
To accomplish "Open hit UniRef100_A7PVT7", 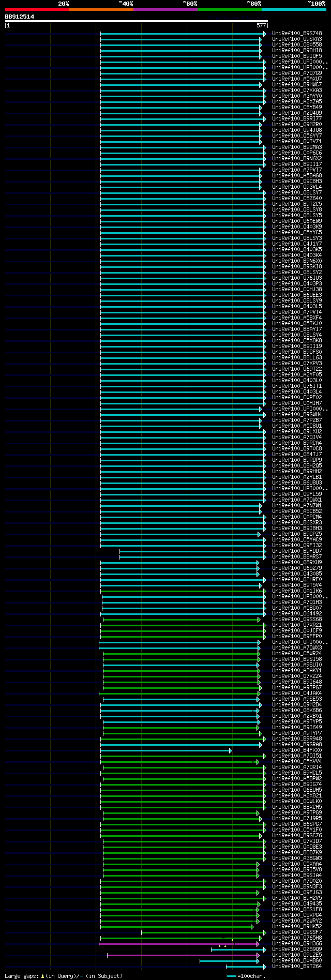I will pyautogui.click(x=297, y=170).
